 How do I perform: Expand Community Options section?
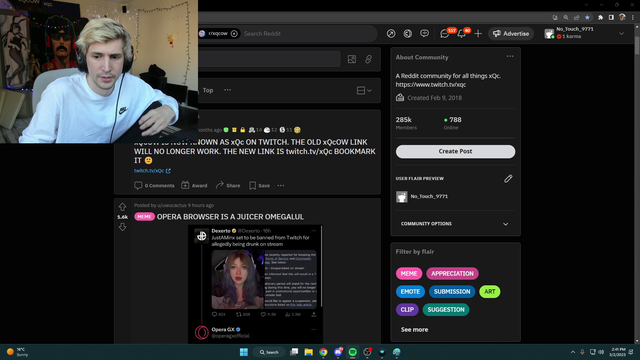455,224
